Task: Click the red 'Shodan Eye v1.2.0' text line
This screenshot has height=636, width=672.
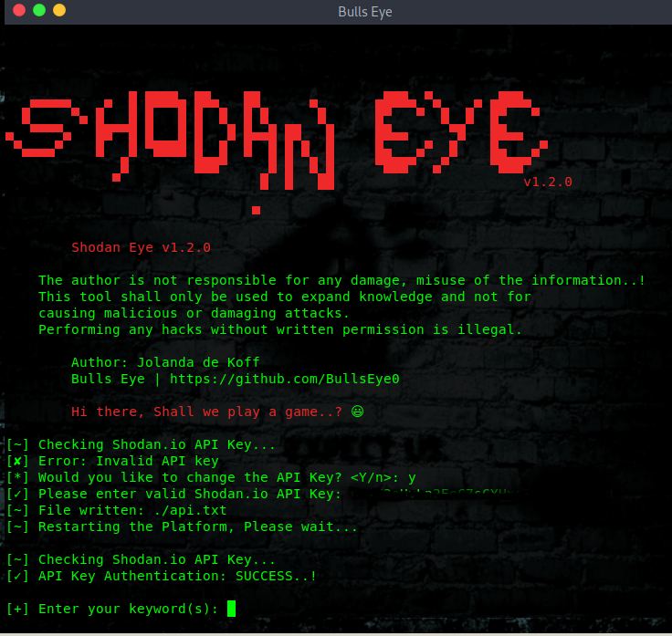Action: point(141,247)
